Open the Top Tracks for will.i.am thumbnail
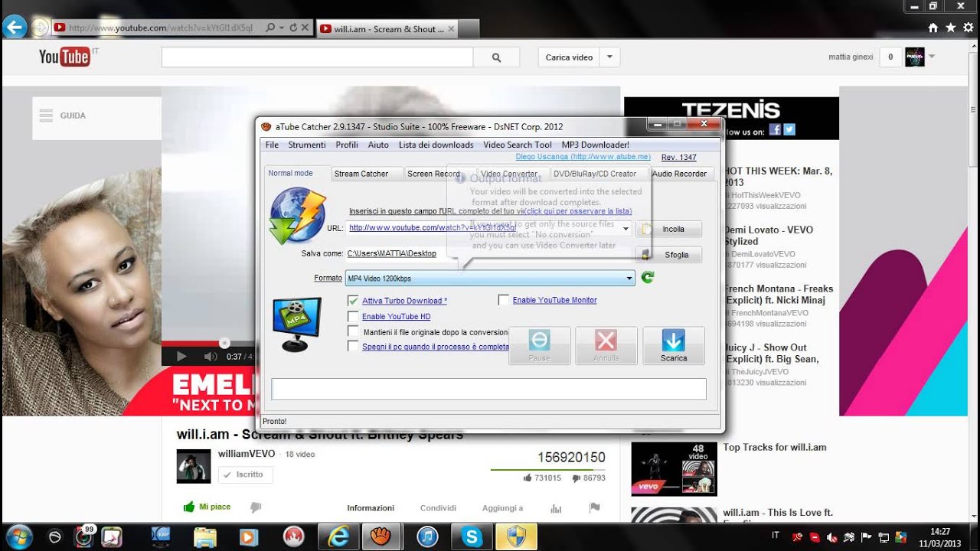The width and height of the screenshot is (980, 551). (x=674, y=468)
